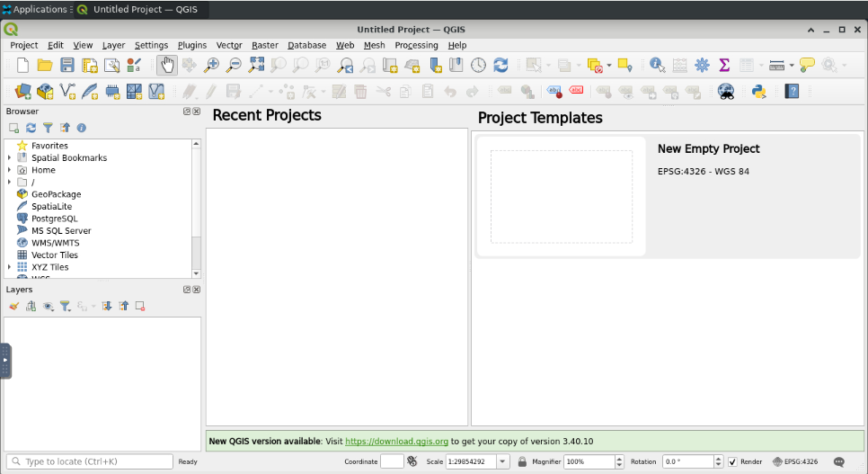Viewport: 868px width, 474px height.
Task: Open the Layer menu
Action: (x=113, y=46)
